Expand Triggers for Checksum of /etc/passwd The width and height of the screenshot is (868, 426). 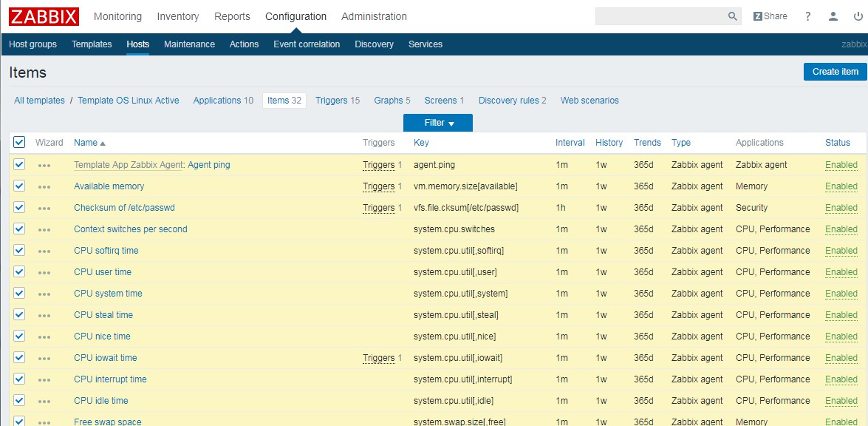coord(378,208)
